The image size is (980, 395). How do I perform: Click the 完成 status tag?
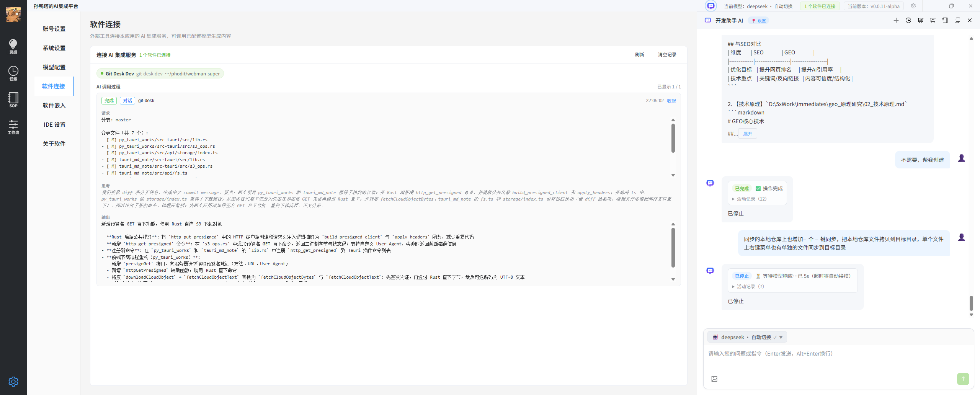(109, 101)
